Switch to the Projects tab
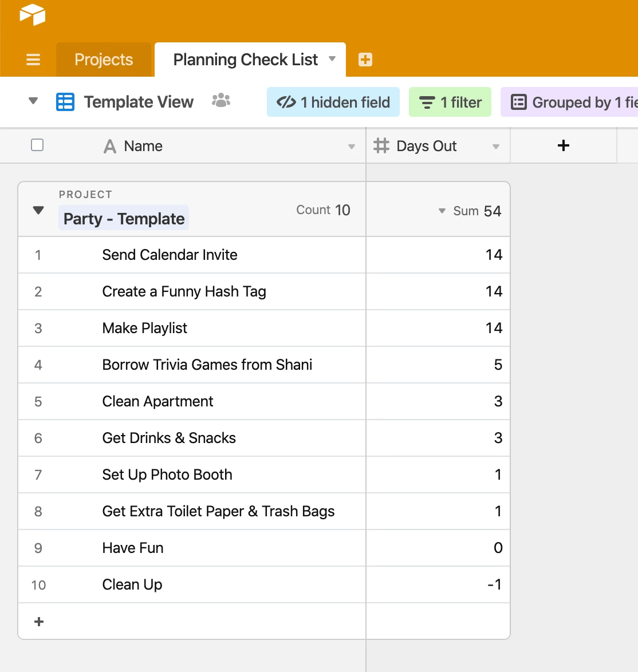The height and width of the screenshot is (672, 638). point(103,59)
